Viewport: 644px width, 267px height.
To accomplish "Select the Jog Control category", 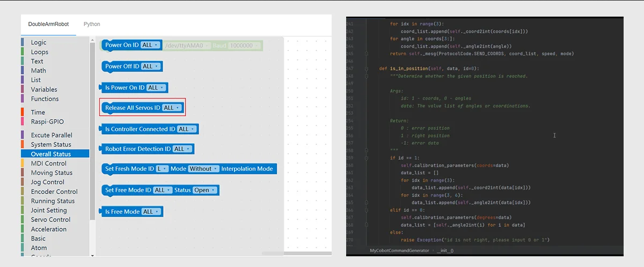I will pos(47,182).
